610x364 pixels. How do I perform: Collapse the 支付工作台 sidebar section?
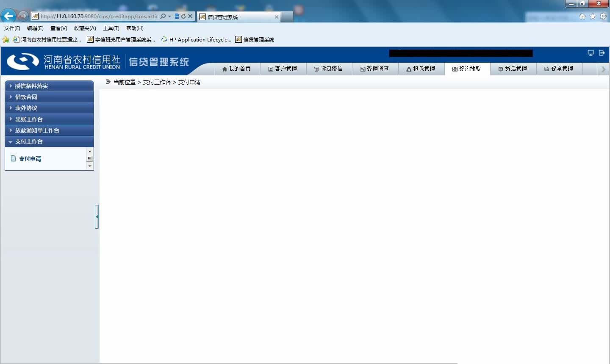tap(49, 141)
